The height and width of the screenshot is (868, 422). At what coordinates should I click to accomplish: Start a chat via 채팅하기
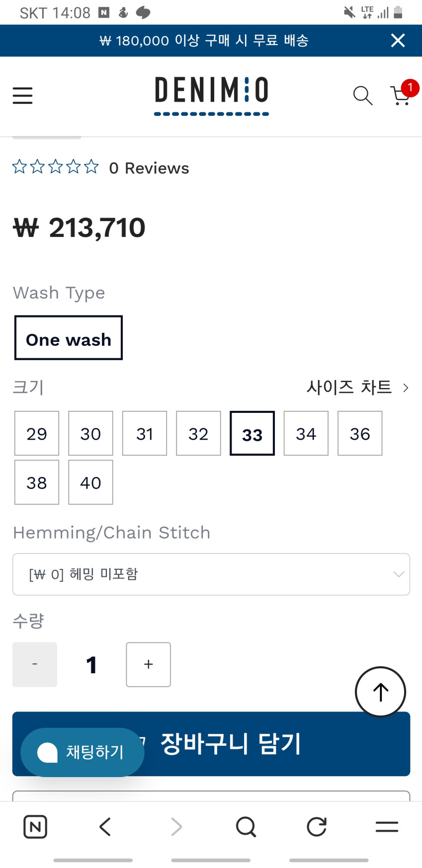(x=83, y=752)
